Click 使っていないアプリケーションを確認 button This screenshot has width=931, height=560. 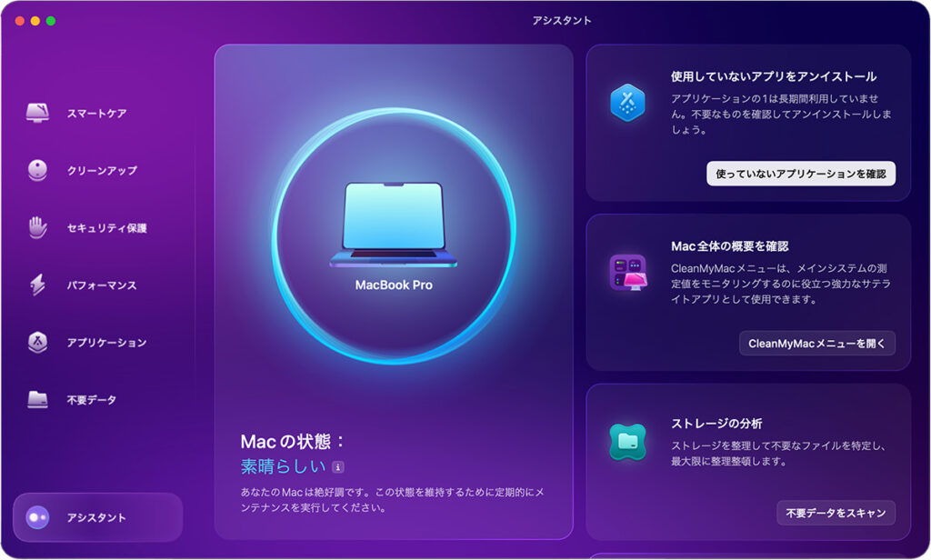click(800, 174)
